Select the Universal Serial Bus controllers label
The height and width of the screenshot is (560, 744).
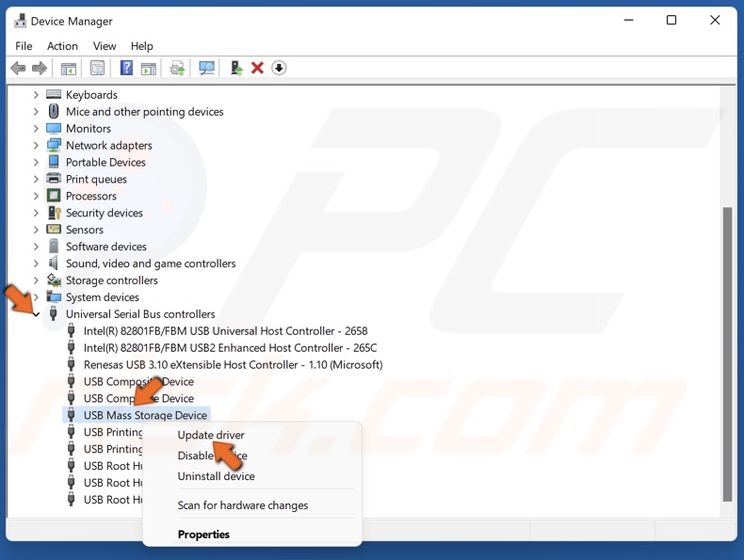[140, 314]
